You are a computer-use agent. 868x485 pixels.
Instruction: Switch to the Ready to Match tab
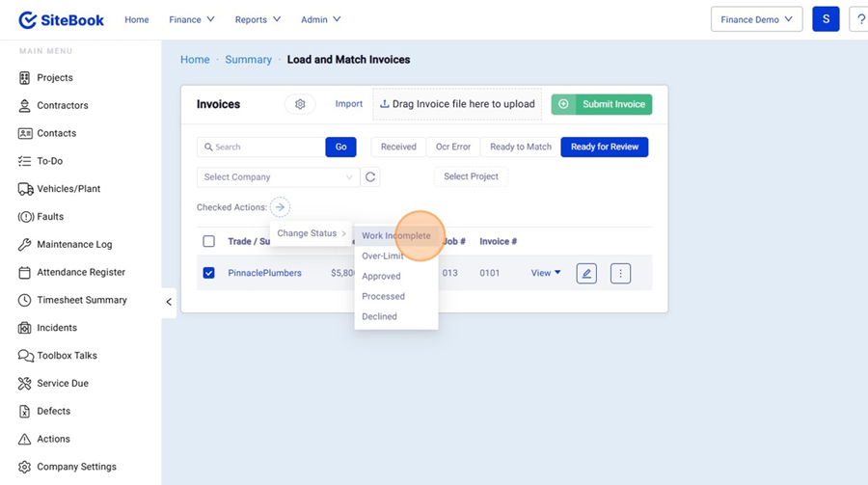point(521,148)
